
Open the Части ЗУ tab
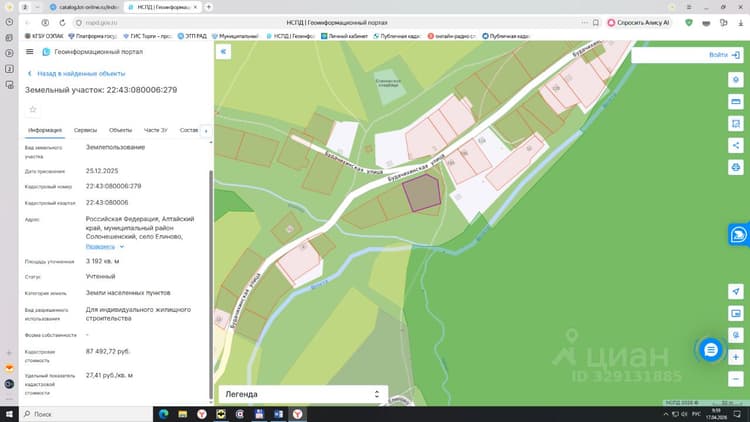click(155, 130)
